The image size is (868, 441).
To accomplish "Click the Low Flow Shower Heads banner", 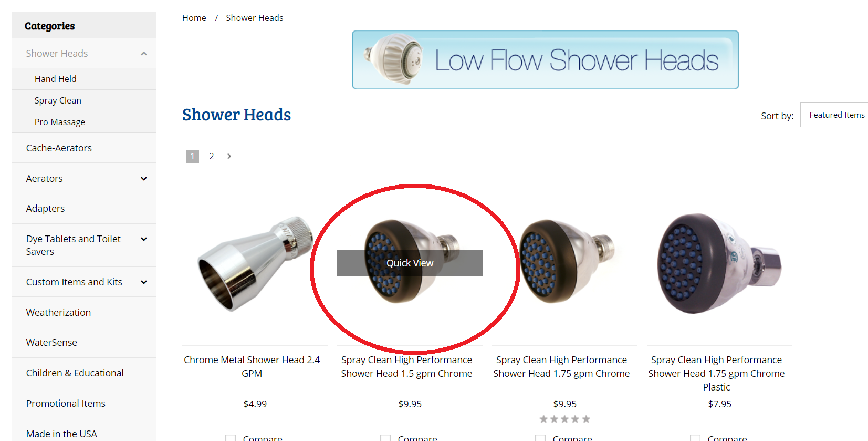I will click(545, 59).
